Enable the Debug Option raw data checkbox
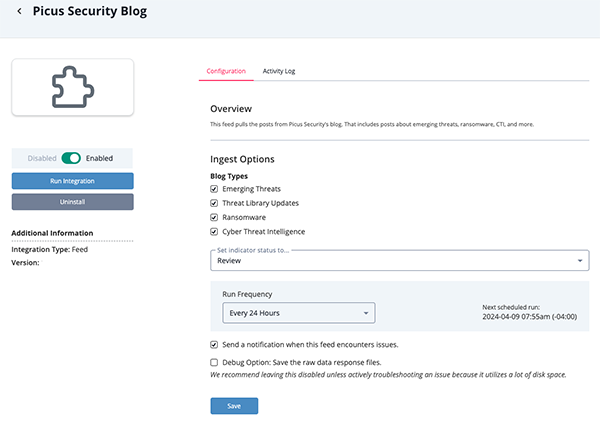Screen dimensions: 600x422 (x=214, y=362)
